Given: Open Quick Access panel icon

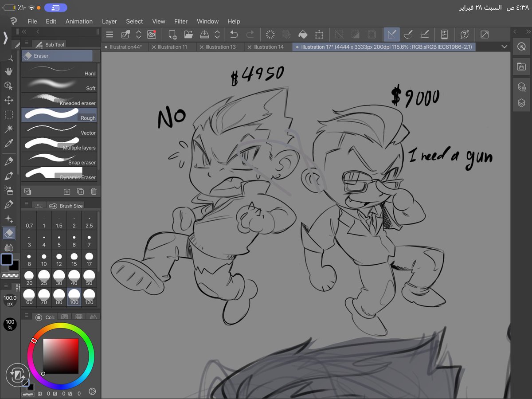Looking at the screenshot, I should [521, 47].
